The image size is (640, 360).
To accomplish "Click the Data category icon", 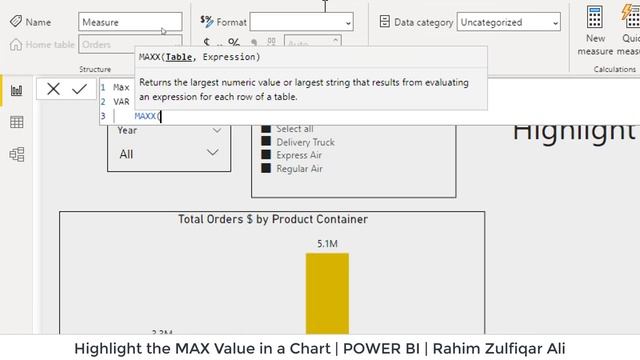I will point(384,21).
